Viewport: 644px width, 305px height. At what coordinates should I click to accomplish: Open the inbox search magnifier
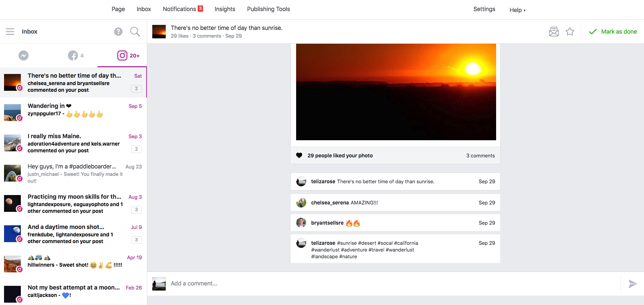point(135,32)
